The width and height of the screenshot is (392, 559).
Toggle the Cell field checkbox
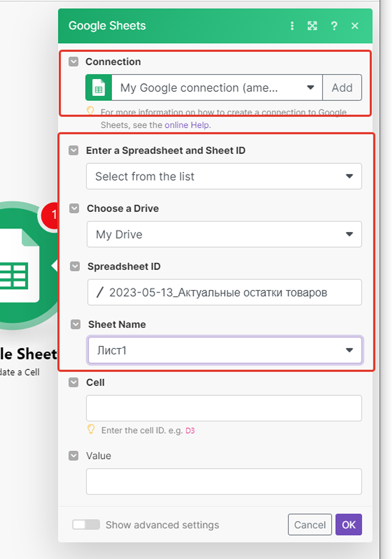(x=73, y=382)
